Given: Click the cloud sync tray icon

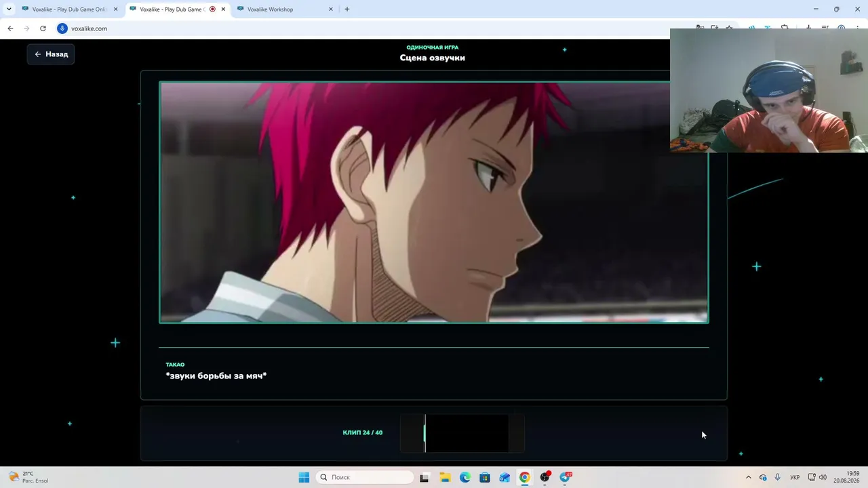Looking at the screenshot, I should click(763, 477).
